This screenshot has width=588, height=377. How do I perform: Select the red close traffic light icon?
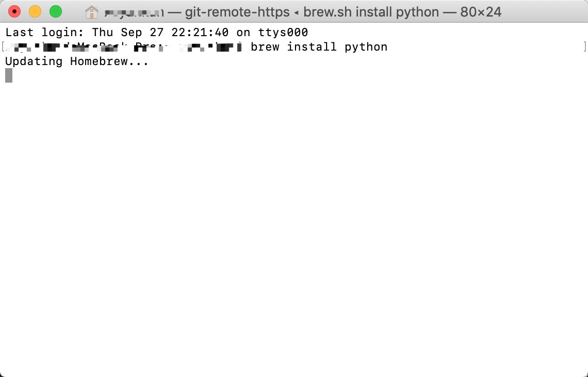click(14, 11)
